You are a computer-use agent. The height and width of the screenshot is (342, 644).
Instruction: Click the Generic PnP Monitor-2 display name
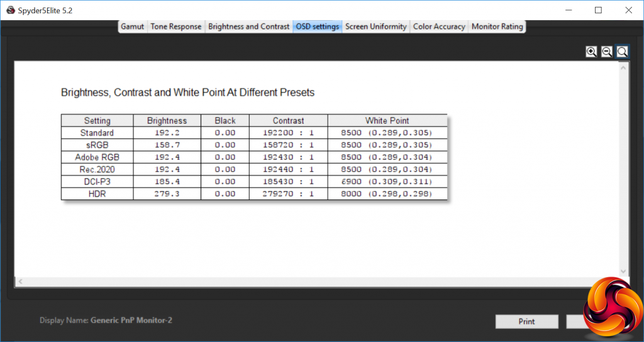pos(131,320)
